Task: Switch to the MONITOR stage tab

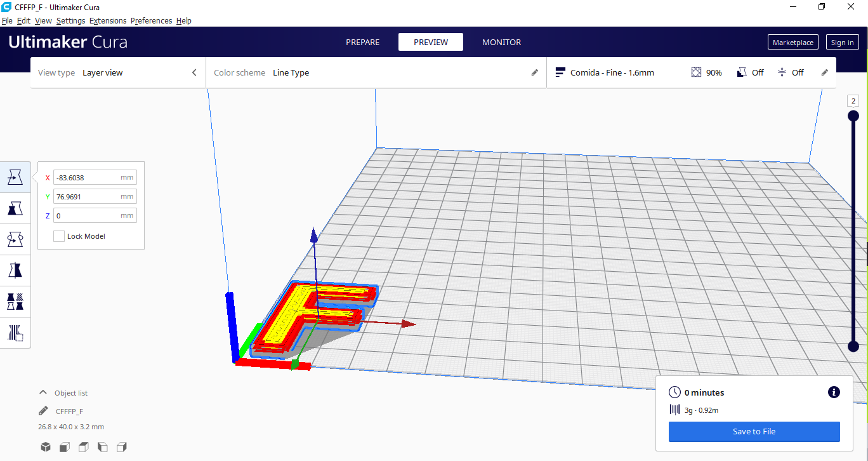Action: [x=502, y=43]
